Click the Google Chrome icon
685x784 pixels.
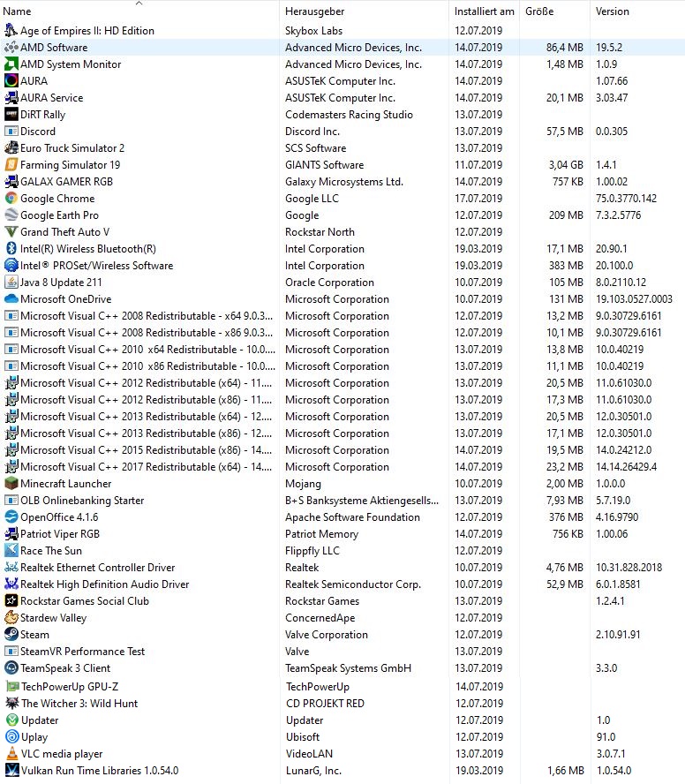pos(11,199)
